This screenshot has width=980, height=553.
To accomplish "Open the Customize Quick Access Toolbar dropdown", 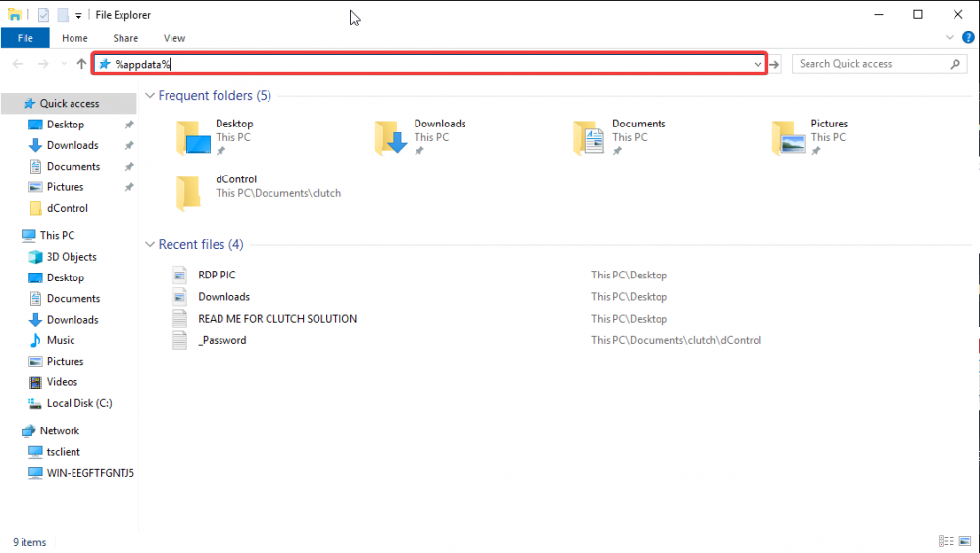I will tap(78, 16).
